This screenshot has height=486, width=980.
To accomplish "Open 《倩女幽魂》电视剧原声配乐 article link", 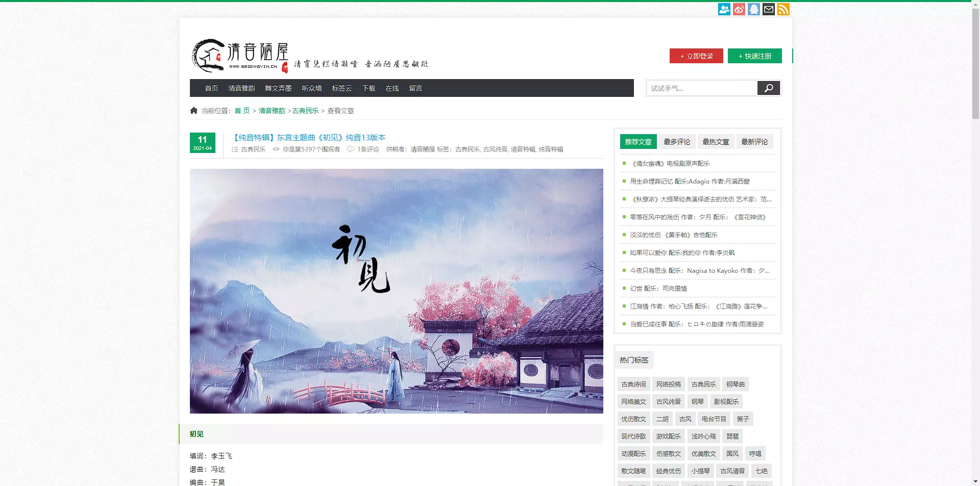I will click(670, 164).
